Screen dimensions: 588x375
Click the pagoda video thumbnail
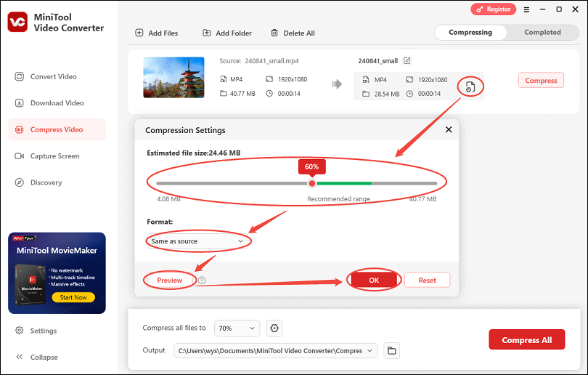pyautogui.click(x=173, y=77)
